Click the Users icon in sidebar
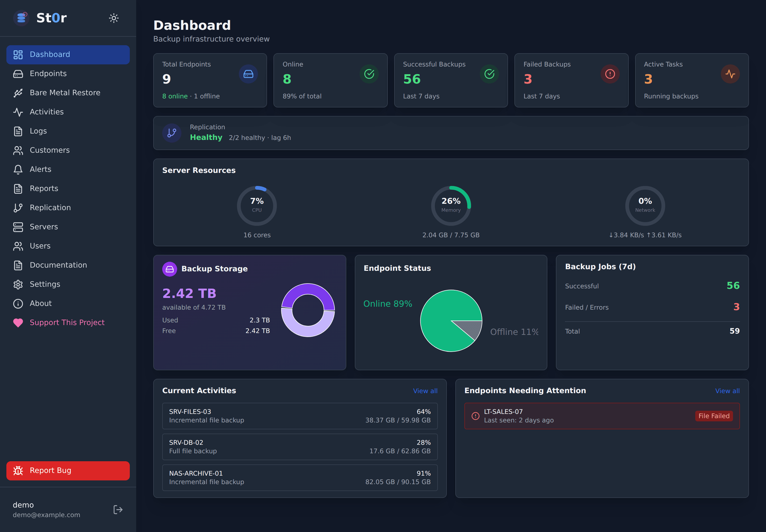 pos(18,246)
